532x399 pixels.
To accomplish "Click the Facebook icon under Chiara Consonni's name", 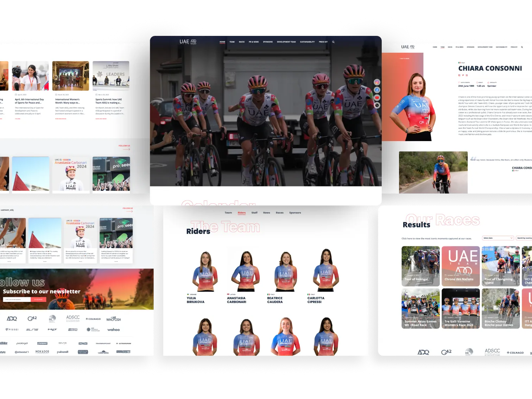I will click(x=459, y=75).
